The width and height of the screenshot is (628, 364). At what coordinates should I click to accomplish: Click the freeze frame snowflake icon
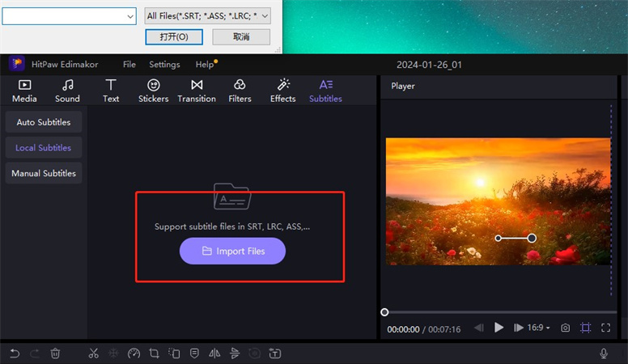point(113,353)
